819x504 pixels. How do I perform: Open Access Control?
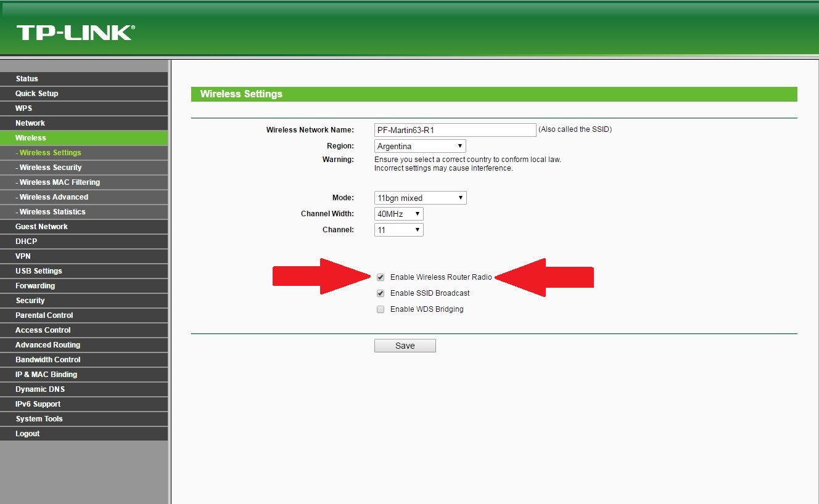click(84, 330)
